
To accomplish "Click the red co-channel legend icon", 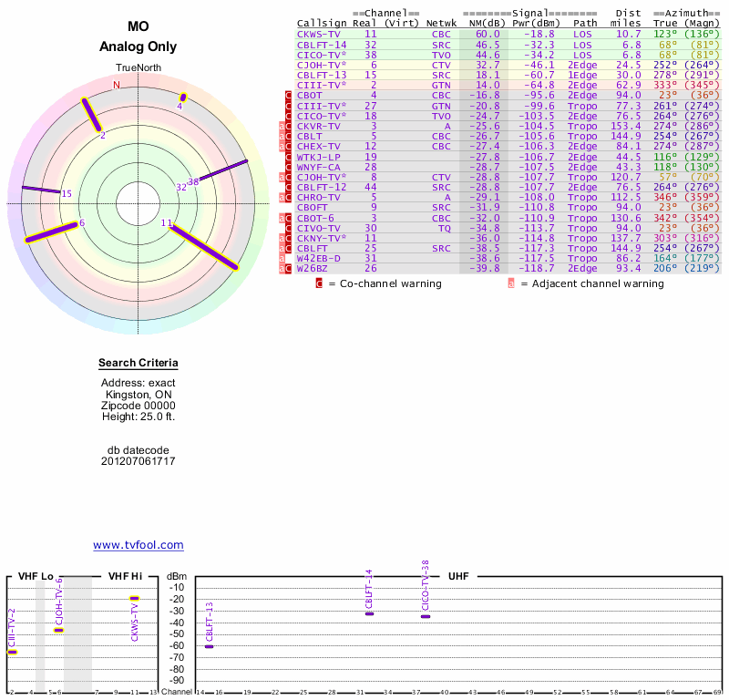I will tap(319, 283).
